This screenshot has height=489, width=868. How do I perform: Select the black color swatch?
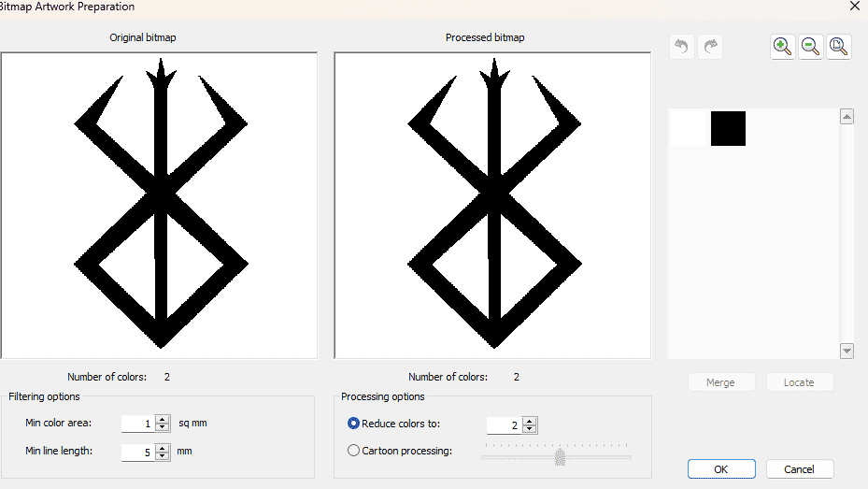tap(728, 128)
